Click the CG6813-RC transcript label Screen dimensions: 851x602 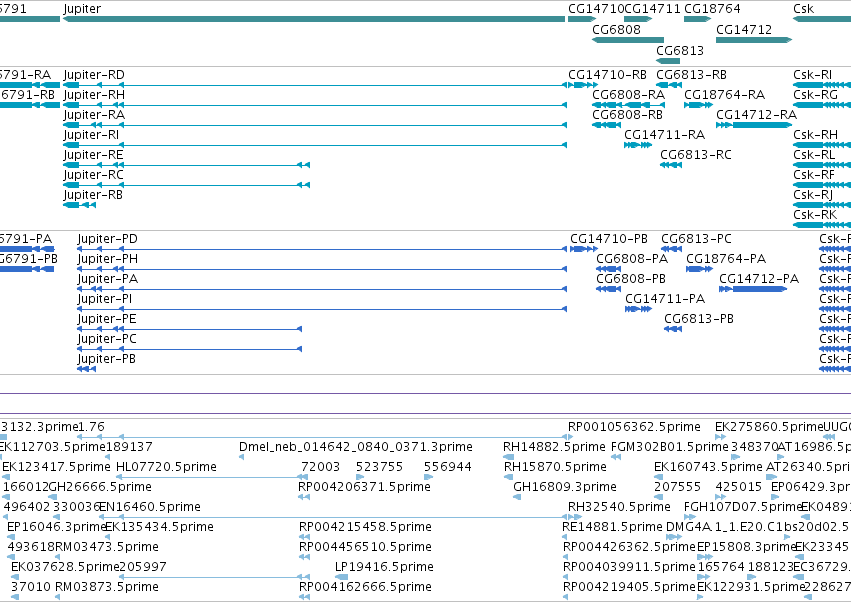(696, 155)
